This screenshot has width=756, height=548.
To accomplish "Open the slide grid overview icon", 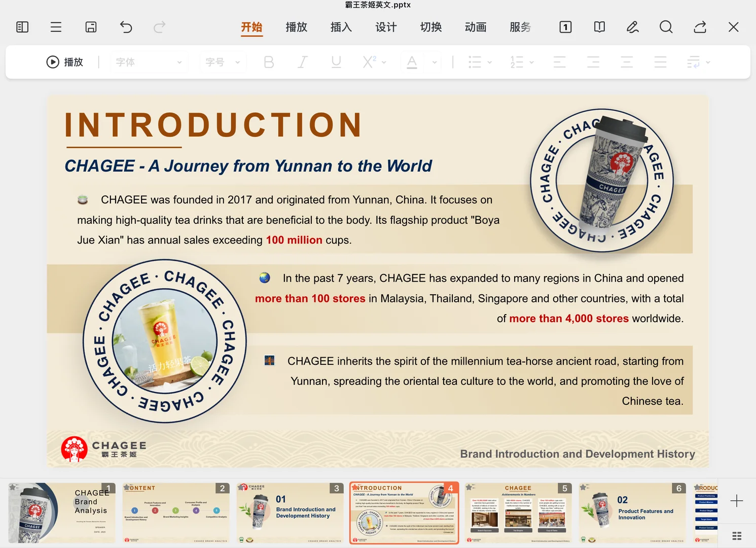I will pos(737,536).
